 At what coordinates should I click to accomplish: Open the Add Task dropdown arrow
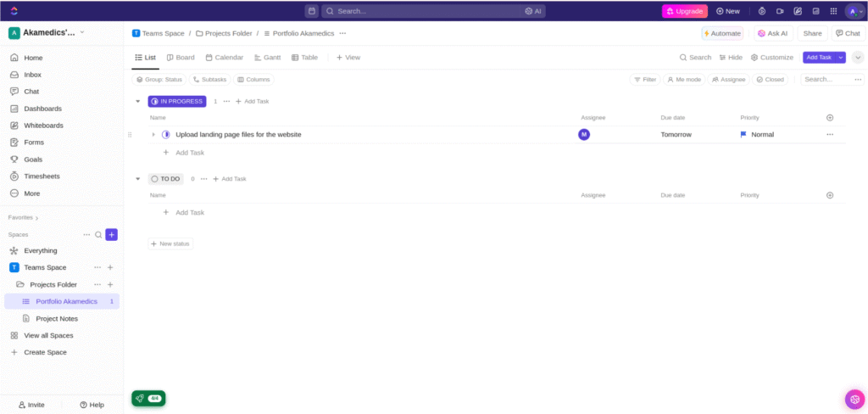841,57
